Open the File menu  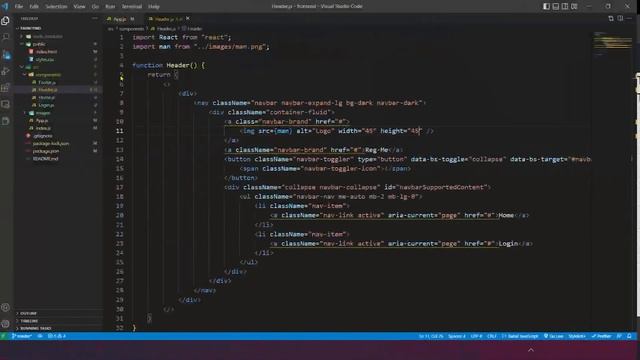(x=19, y=7)
